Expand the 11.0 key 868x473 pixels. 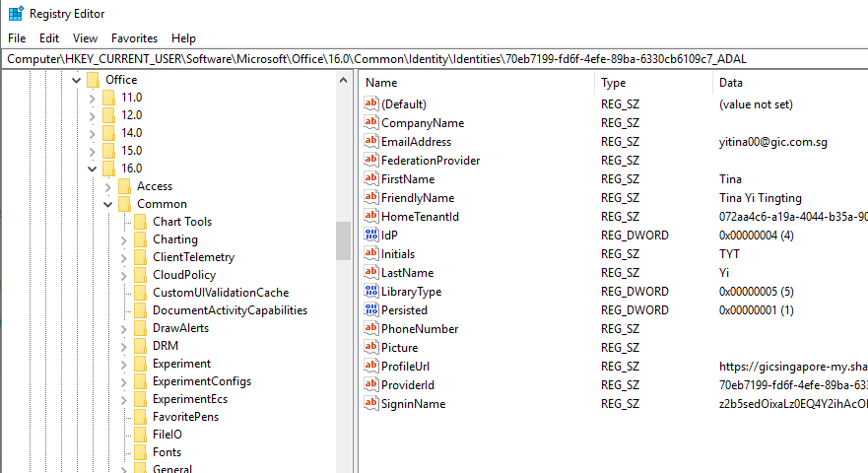pos(92,98)
